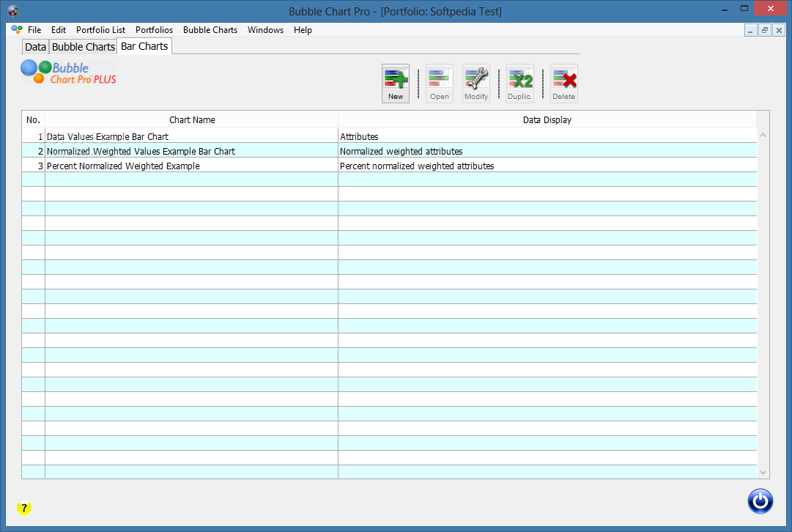Switch to the Bubble Charts tab
792x532 pixels.
pyautogui.click(x=84, y=47)
